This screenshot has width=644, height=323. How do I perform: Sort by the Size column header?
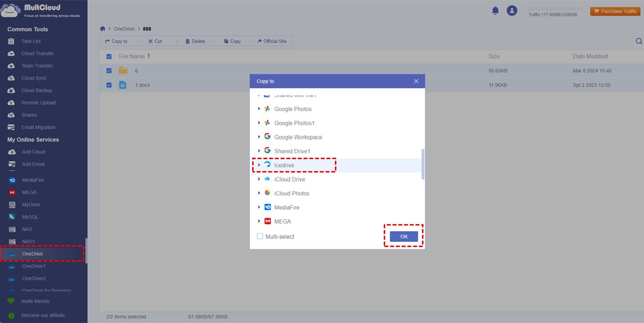pyautogui.click(x=494, y=56)
